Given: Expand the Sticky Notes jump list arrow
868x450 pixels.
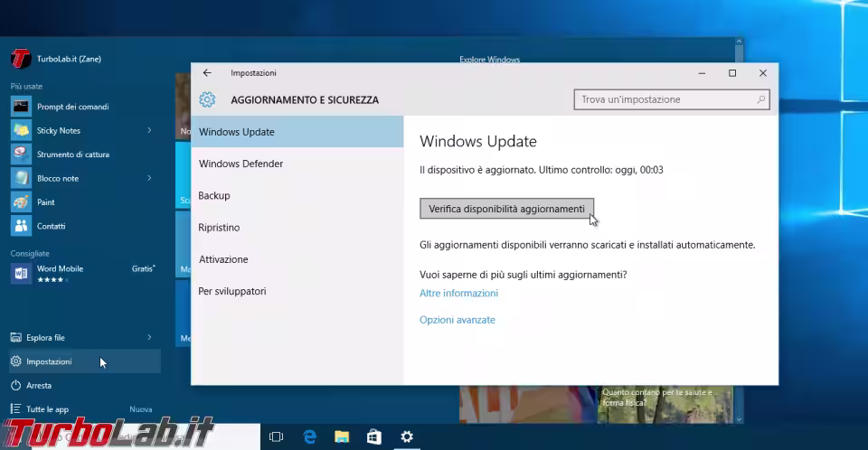Looking at the screenshot, I should pyautogui.click(x=149, y=130).
